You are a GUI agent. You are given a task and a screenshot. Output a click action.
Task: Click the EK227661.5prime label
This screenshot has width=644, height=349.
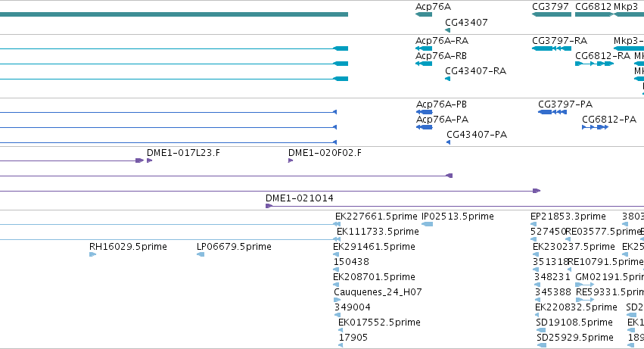tap(376, 217)
